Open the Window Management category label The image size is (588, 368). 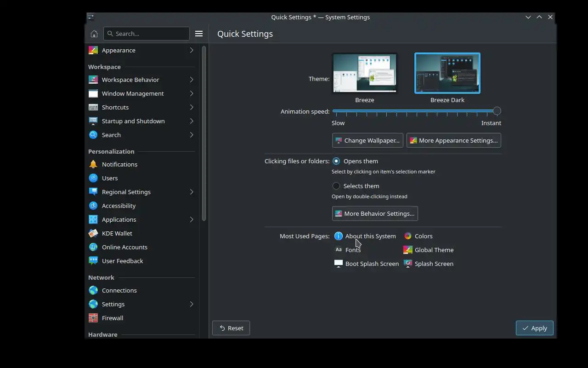coord(133,93)
